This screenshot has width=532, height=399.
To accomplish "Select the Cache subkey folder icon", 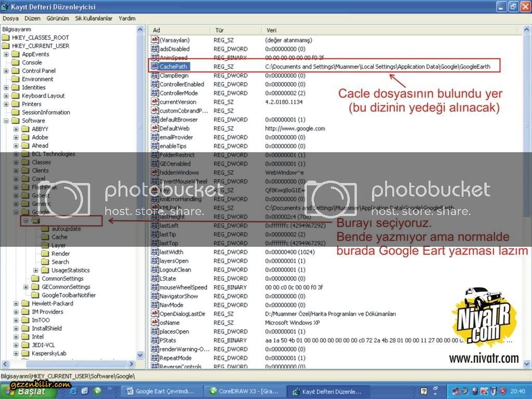I will (45, 237).
